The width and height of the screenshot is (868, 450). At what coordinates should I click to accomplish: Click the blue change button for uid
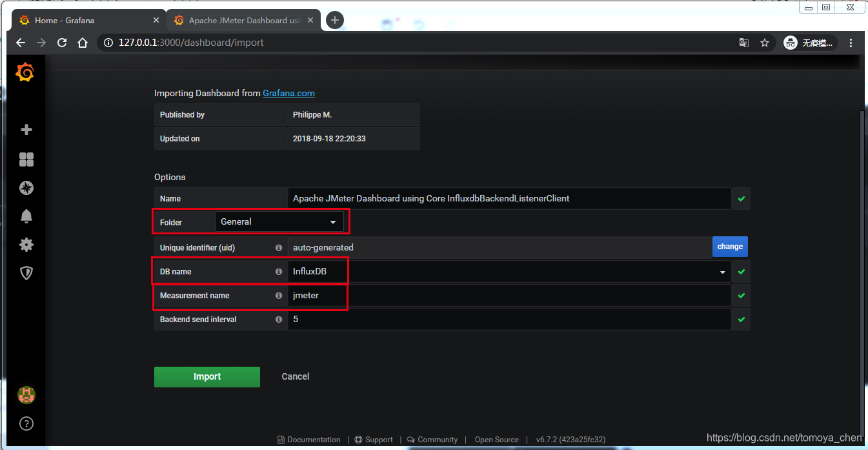(730, 247)
